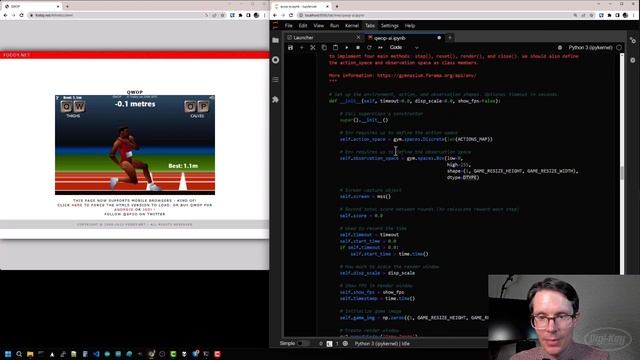Screen dimensions: 640x360
Task: Copy the selected cell in the notebook toolbar
Action: (x=324, y=47)
